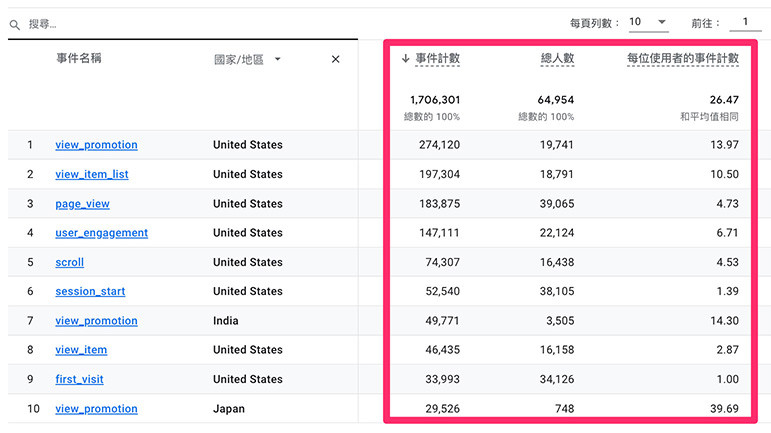Click the sort arrow beside 事件計數
Viewport: 771px width, 433px height.
pos(405,59)
